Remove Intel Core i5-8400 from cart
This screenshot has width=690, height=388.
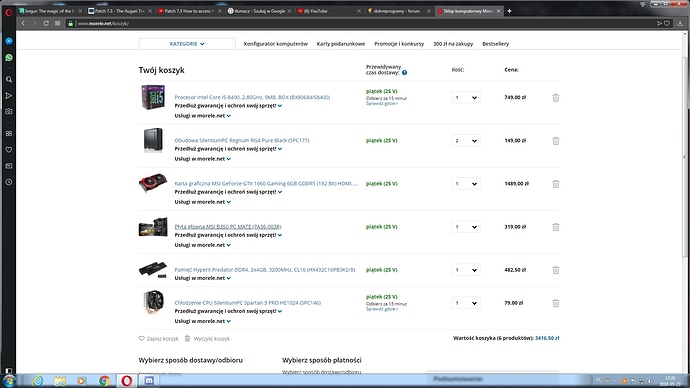556,98
